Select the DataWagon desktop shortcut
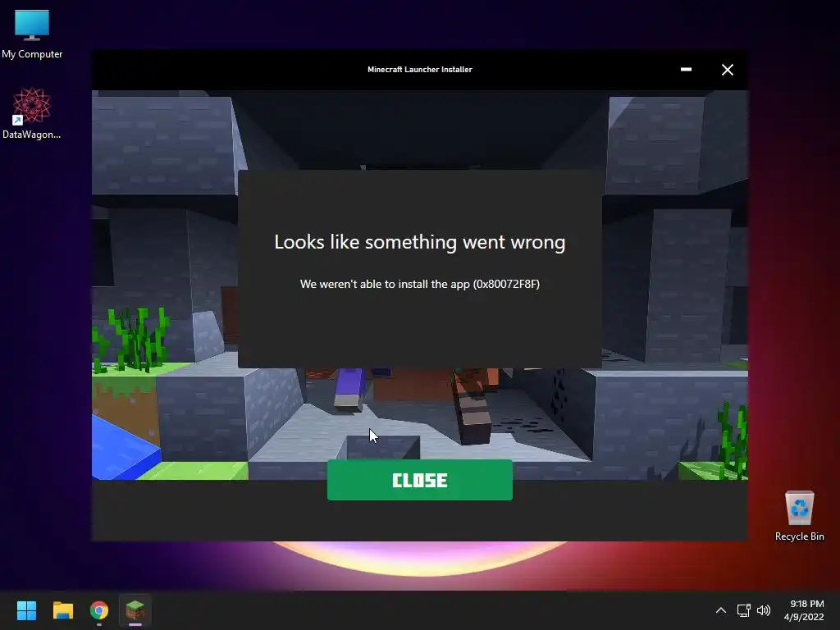The image size is (840, 630). click(x=32, y=113)
